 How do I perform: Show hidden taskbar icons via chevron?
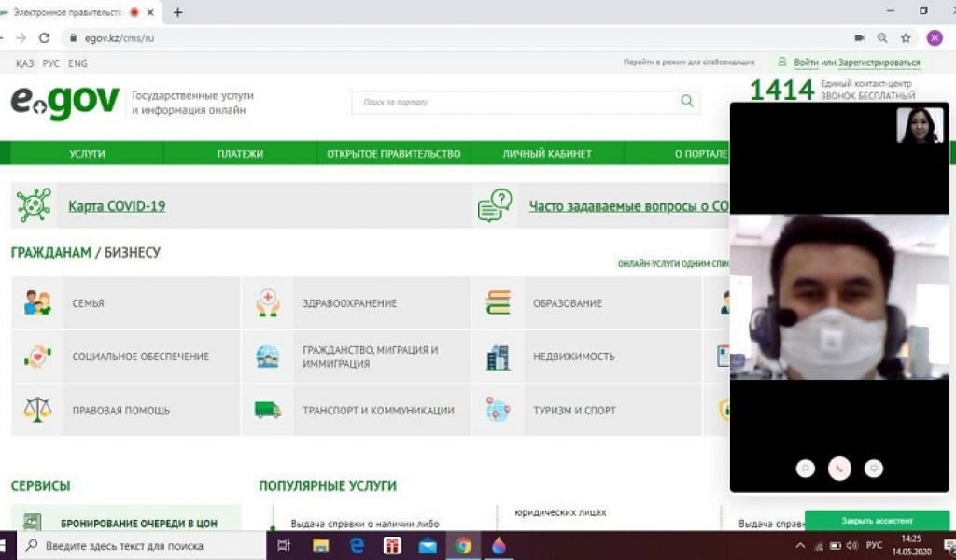[798, 547]
